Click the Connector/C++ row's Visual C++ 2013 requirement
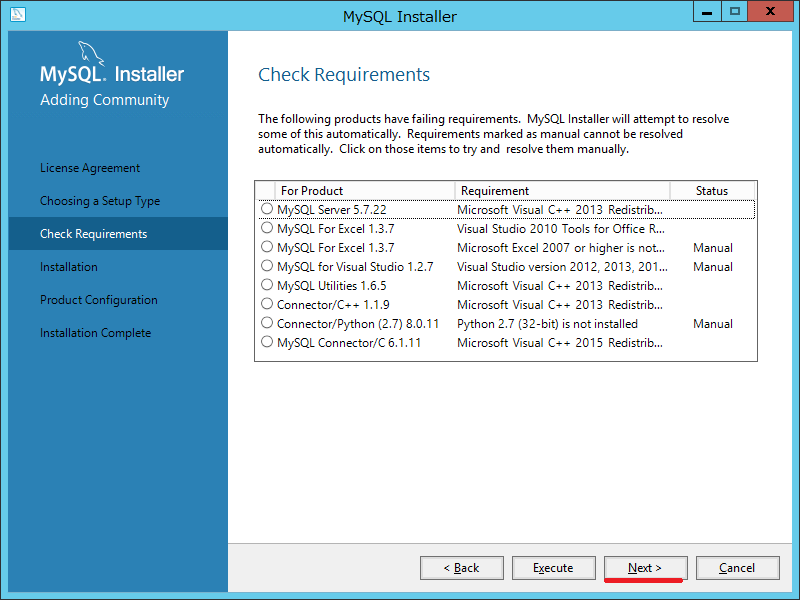Image resolution: width=800 pixels, height=600 pixels. (x=560, y=305)
